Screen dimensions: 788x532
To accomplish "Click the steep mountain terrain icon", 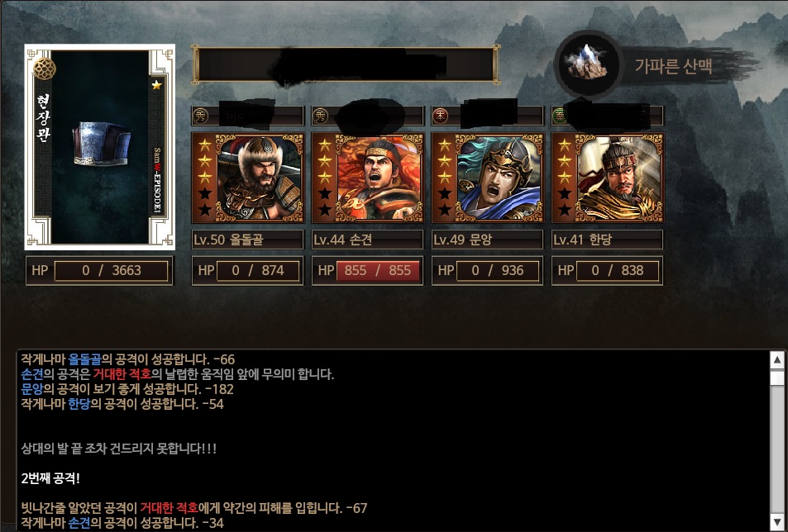I will [x=588, y=64].
